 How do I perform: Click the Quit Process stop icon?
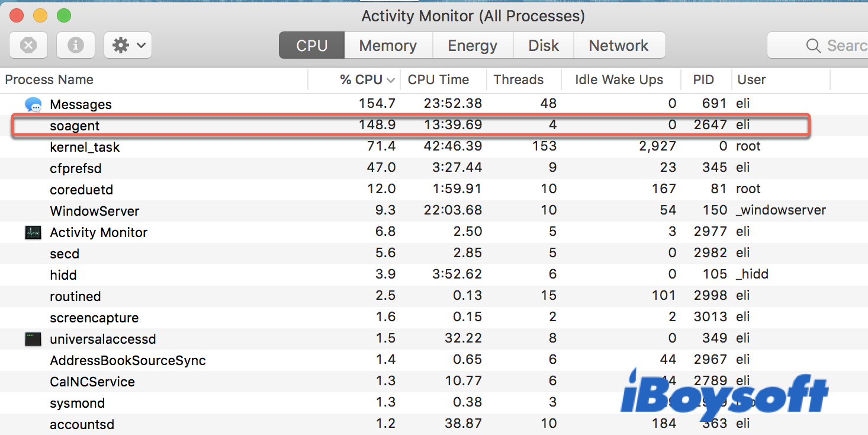click(28, 45)
